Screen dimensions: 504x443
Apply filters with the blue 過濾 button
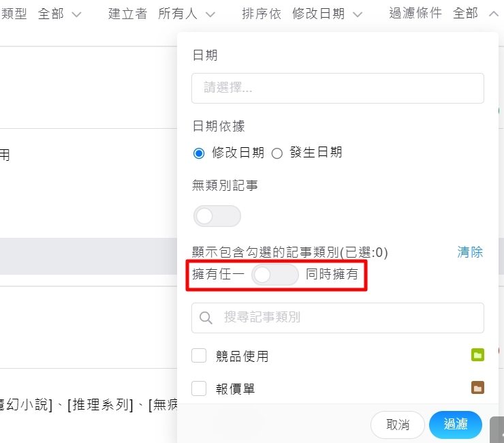coord(456,424)
